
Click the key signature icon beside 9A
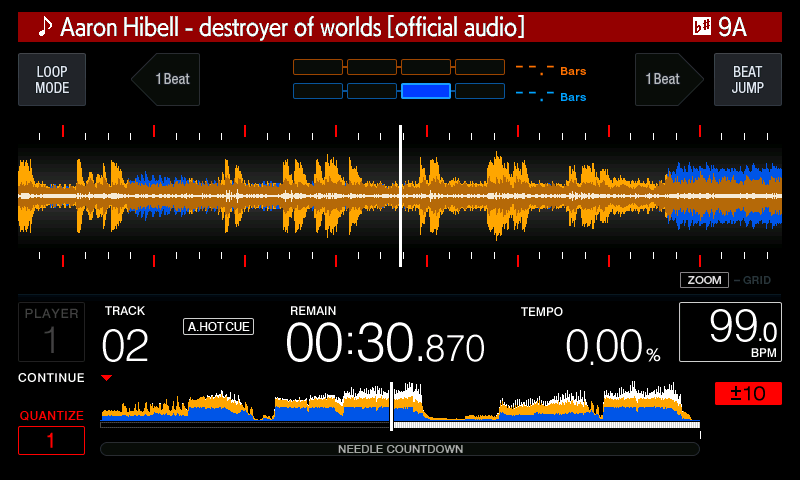pos(702,27)
